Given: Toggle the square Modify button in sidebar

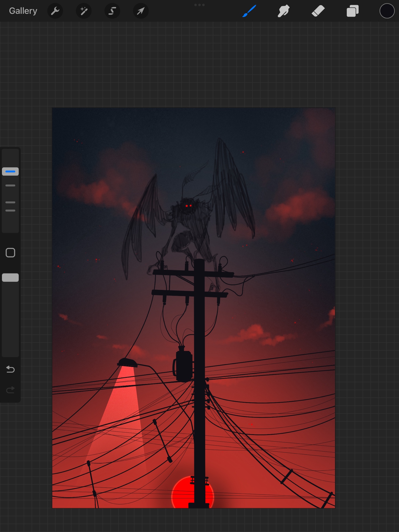Looking at the screenshot, I should click(10, 253).
